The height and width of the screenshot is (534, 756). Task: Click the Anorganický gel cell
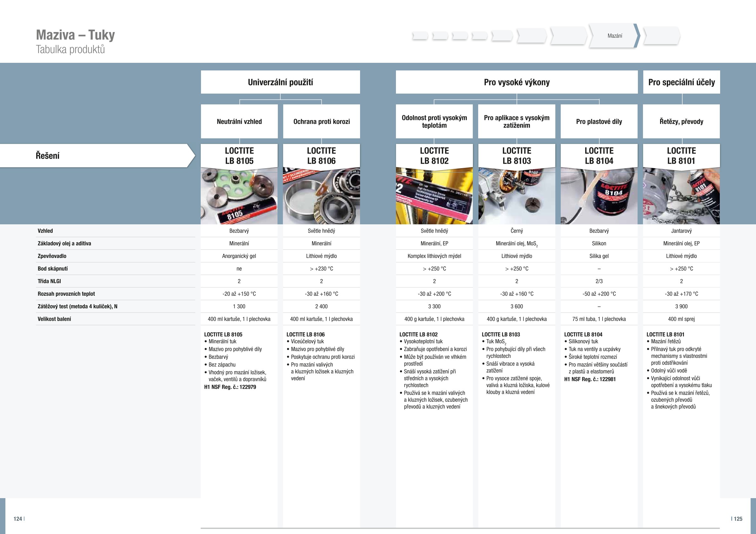pos(239,256)
